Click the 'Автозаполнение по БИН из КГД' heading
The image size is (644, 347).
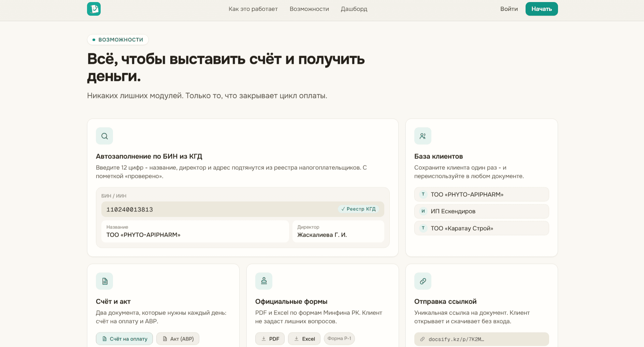coord(149,156)
